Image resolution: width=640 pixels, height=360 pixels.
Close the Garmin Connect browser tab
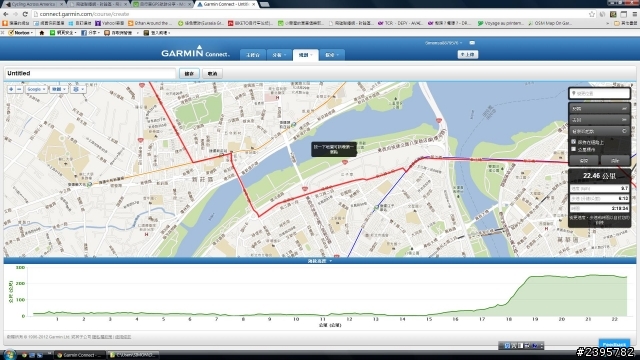click(253, 4)
